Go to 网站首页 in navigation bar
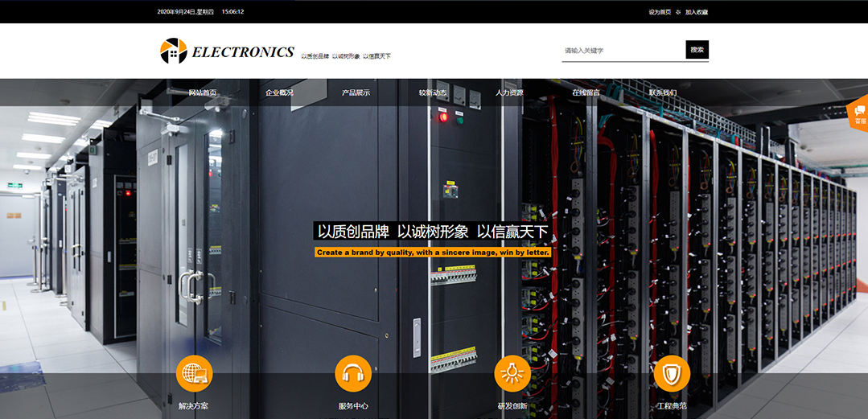The height and width of the screenshot is (419, 868). click(203, 92)
